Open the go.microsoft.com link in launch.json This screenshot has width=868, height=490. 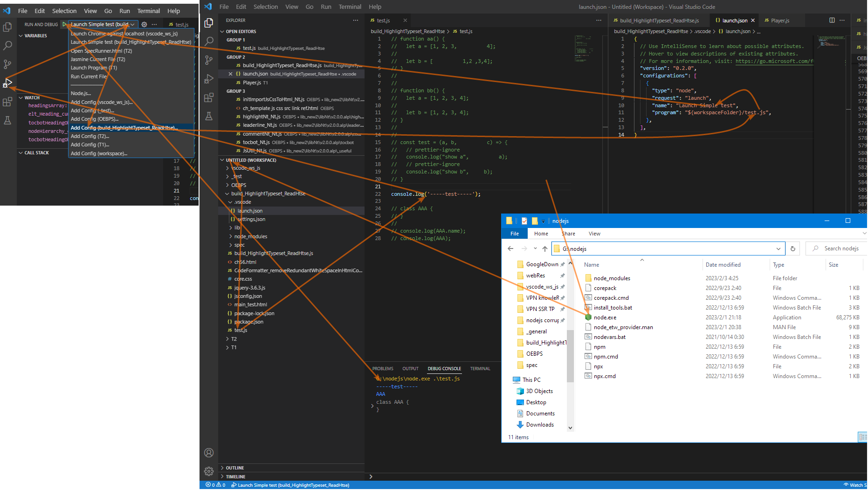click(x=774, y=61)
